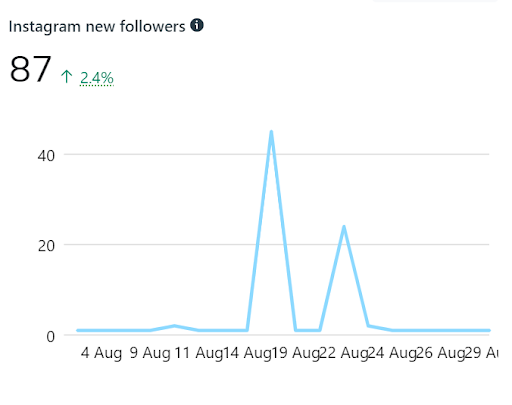
Task: Click the green upward arrow icon
Action: tap(66, 76)
